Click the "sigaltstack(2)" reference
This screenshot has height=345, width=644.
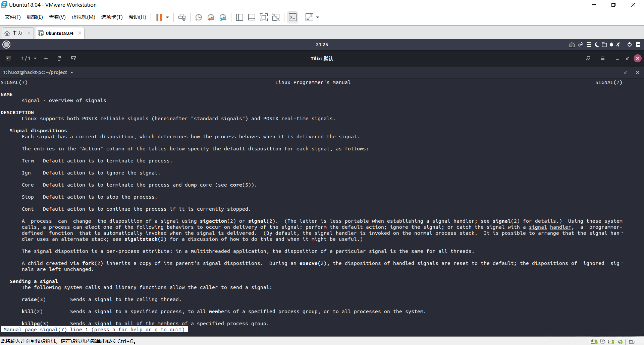click(x=145, y=239)
